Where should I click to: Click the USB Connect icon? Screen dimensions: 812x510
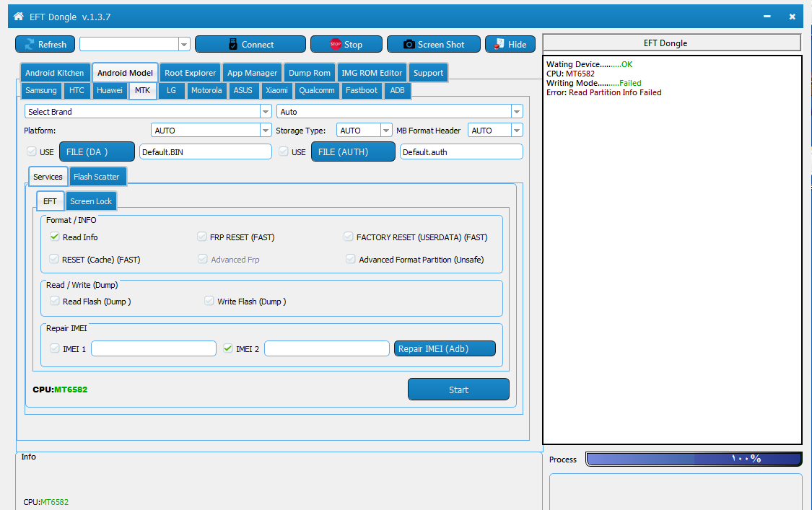pos(233,44)
